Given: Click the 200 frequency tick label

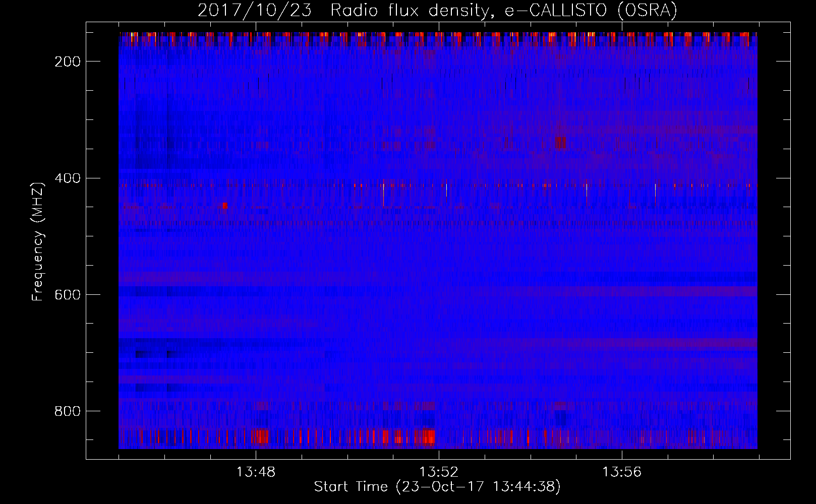Looking at the screenshot, I should [x=68, y=61].
